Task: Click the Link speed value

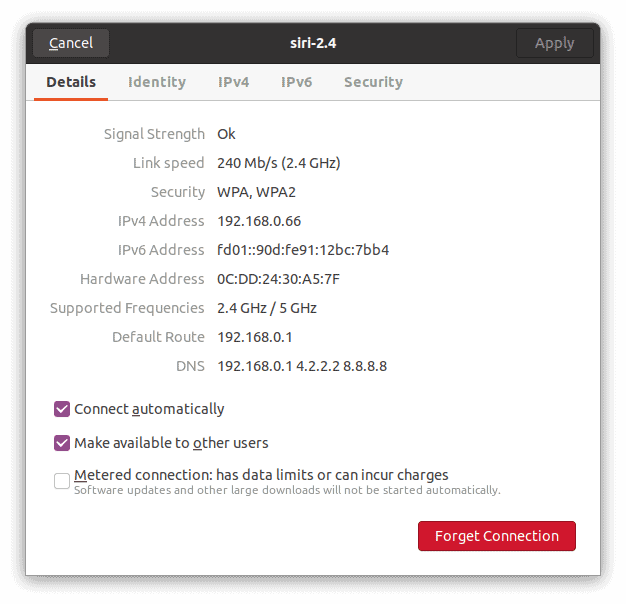Action: click(279, 163)
